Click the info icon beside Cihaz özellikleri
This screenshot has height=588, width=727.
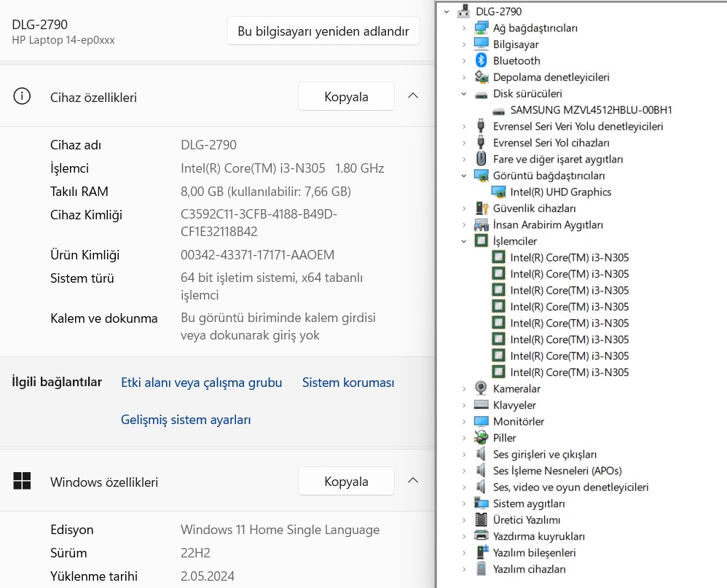pos(22,96)
